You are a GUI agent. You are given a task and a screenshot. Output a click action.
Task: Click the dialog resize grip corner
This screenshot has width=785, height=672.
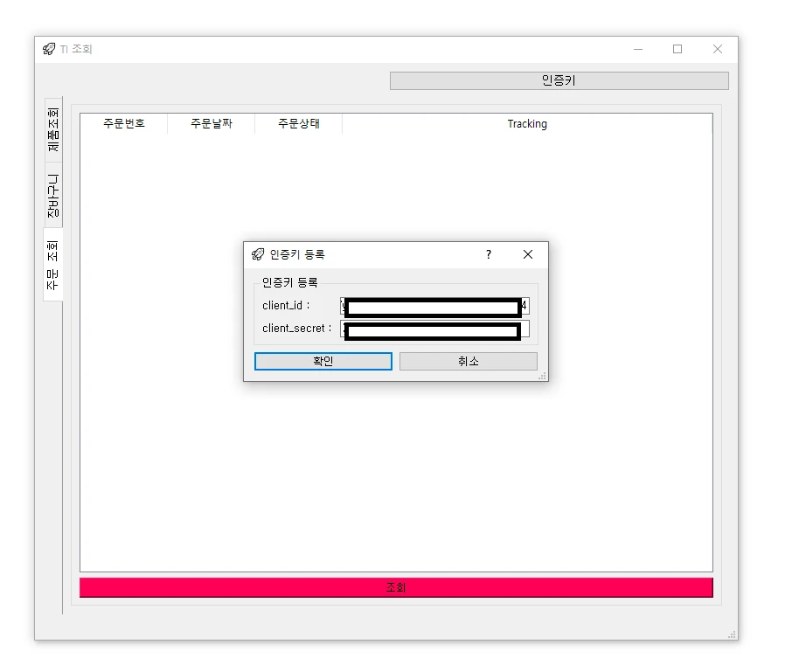coord(542,377)
